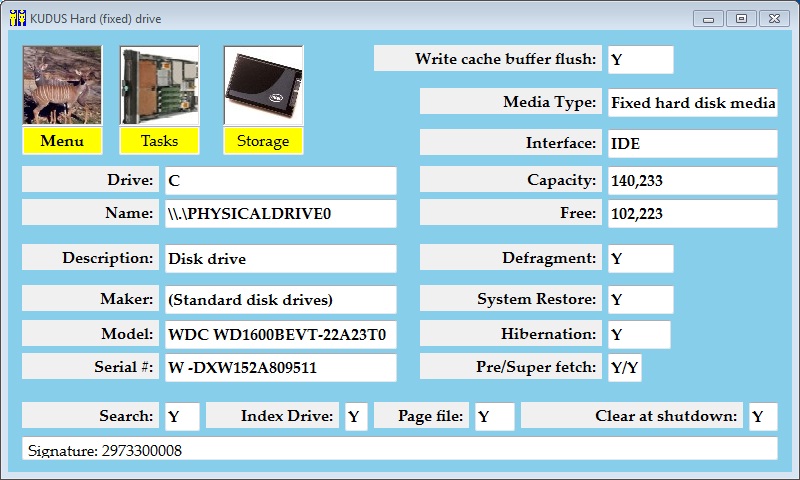Click the Defragment Y value box
Viewport: 800px width, 480px height.
pos(639,259)
